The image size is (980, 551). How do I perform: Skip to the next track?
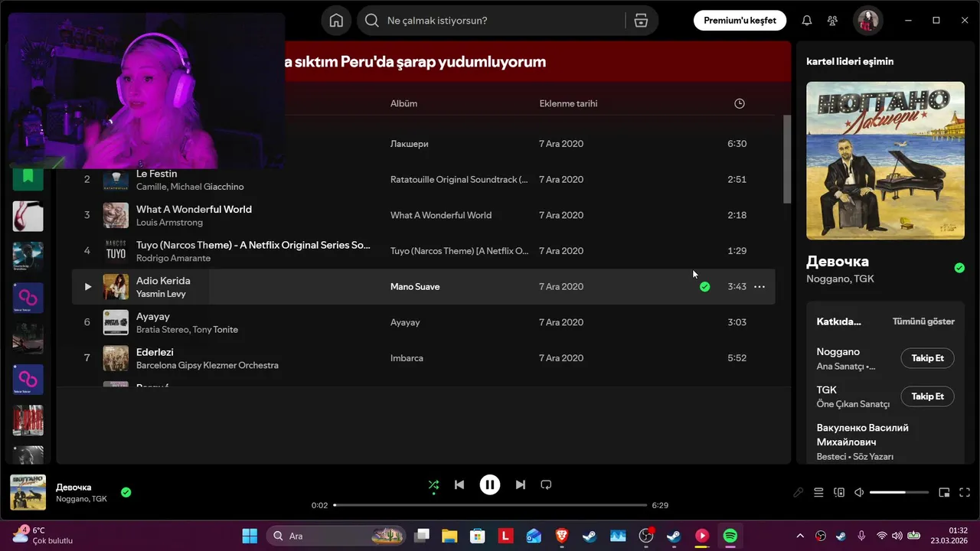tap(521, 484)
